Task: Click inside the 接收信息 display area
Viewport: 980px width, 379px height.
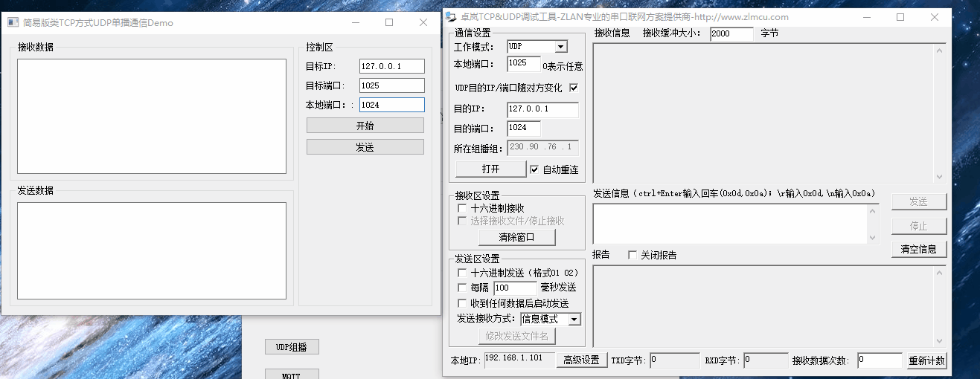Action: [x=763, y=113]
